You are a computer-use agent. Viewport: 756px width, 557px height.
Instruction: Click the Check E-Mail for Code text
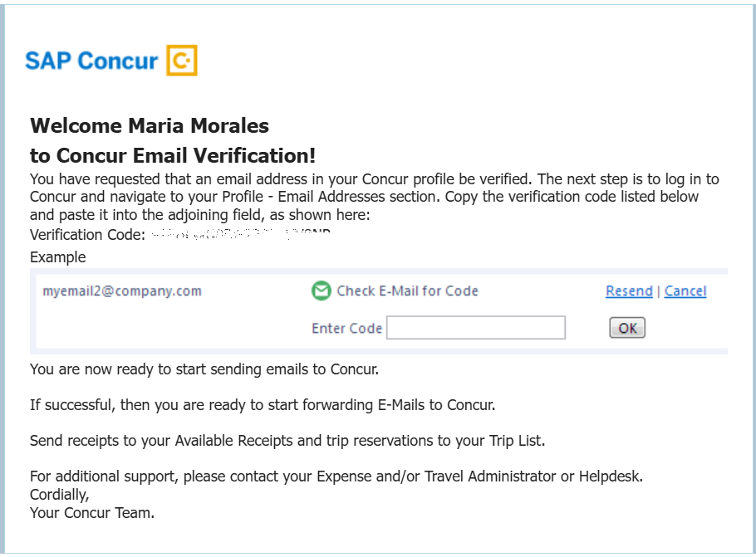[407, 291]
